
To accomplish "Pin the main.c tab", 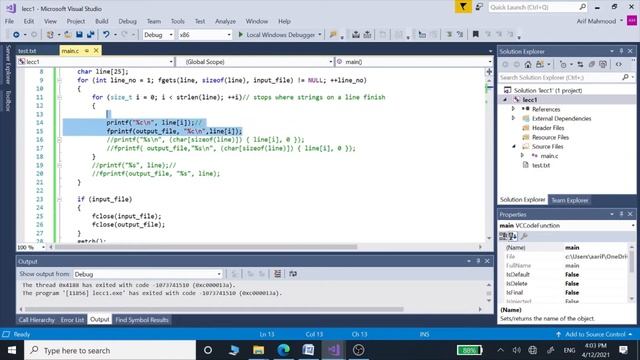I will 87,51.
